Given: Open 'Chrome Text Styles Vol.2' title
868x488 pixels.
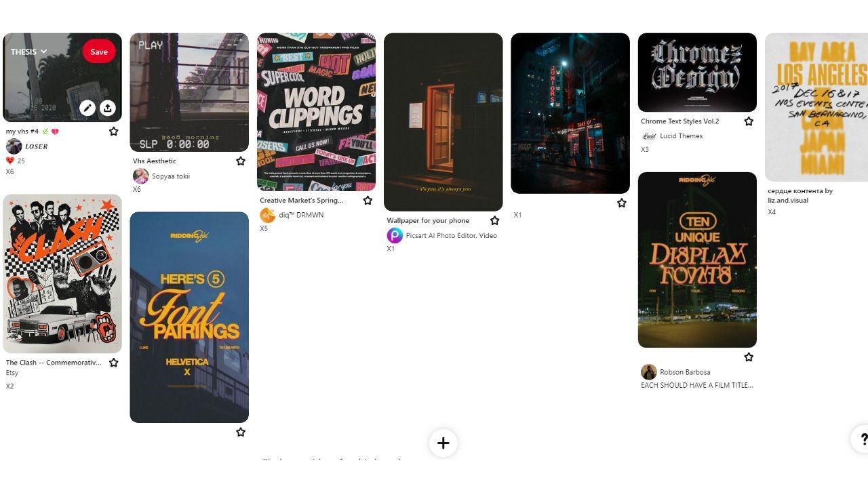Looking at the screenshot, I should (x=680, y=121).
